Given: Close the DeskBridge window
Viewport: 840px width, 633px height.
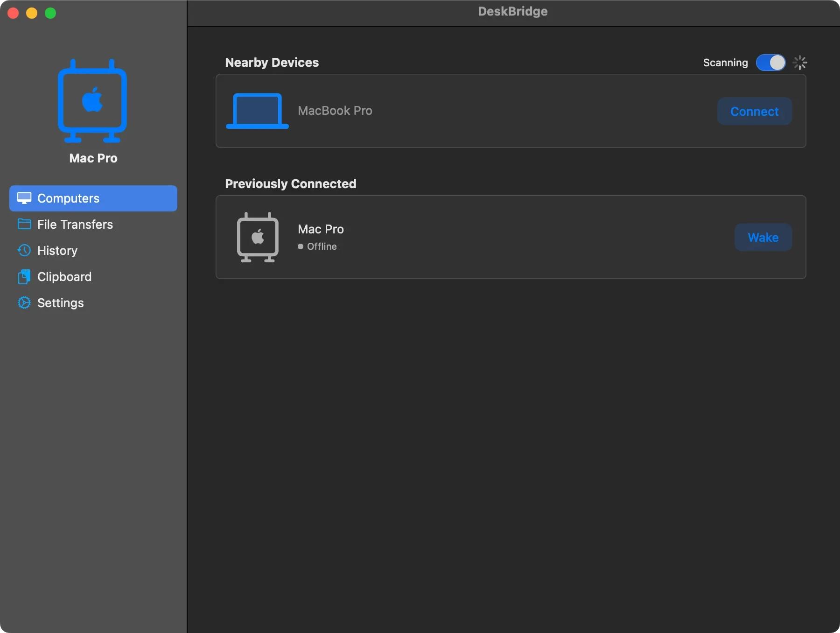Looking at the screenshot, I should point(13,13).
